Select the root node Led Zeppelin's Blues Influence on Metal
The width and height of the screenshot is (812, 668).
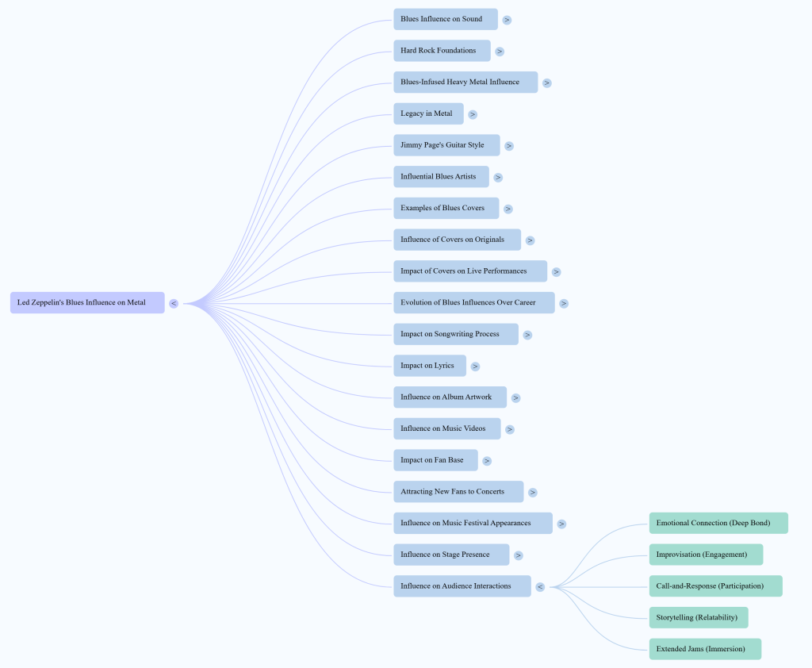[87, 302]
